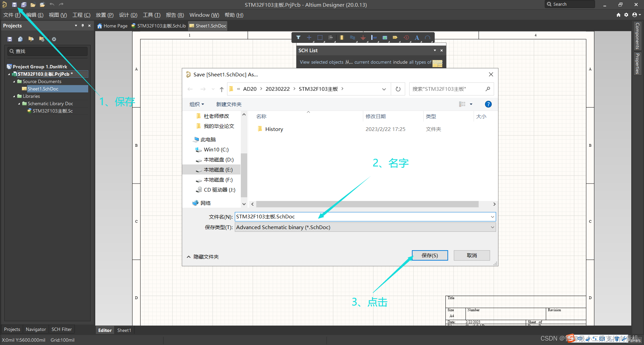Go up one folder level in dialog

(x=222, y=89)
